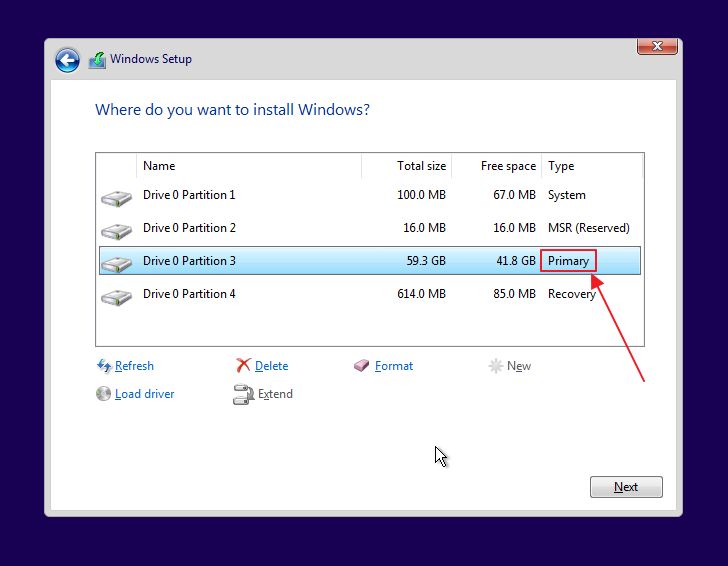Click the MSR (Reserved) type cell
Image resolution: width=728 pixels, height=566 pixels.
(589, 228)
